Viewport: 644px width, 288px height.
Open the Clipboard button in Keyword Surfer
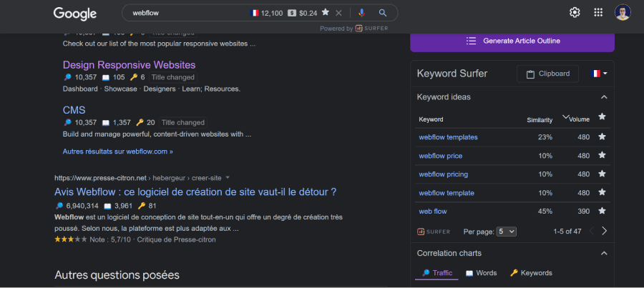[547, 74]
